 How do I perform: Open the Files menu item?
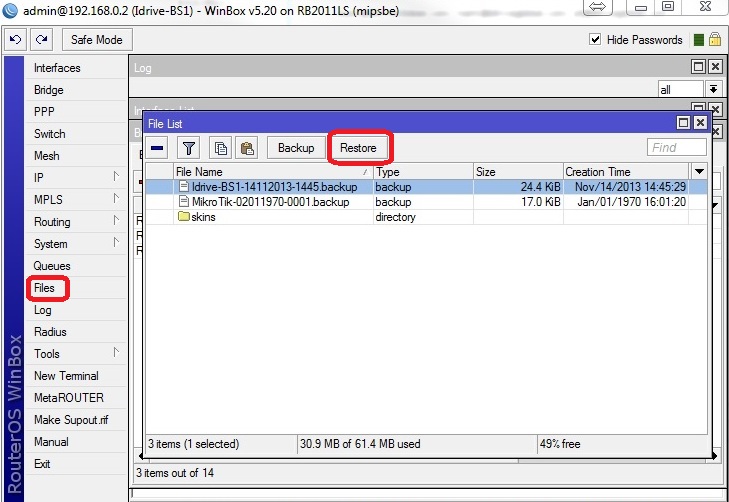44,288
